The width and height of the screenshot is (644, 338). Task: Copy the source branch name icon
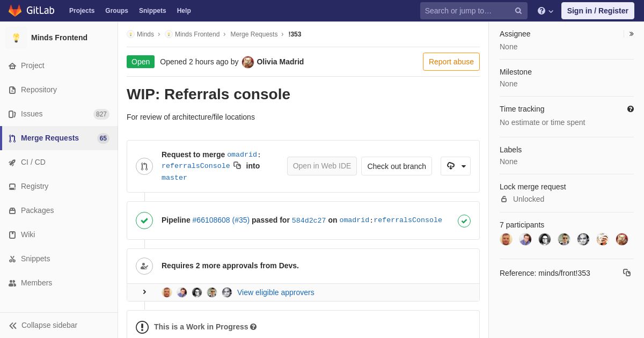[237, 165]
